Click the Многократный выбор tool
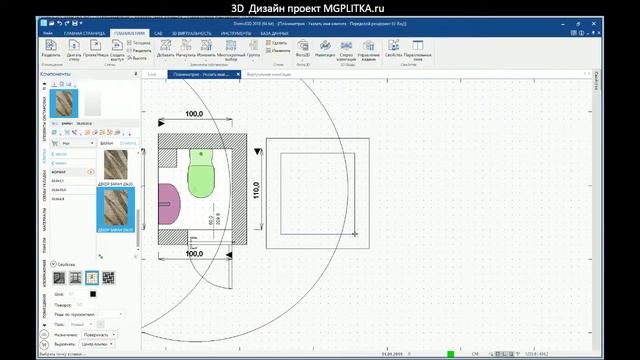The height and width of the screenshot is (360, 640). click(x=231, y=50)
